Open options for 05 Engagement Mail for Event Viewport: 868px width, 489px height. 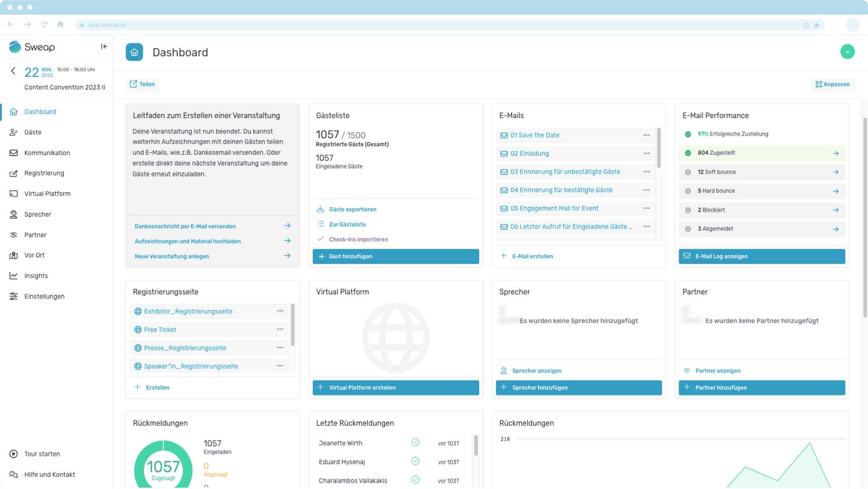[x=646, y=209]
